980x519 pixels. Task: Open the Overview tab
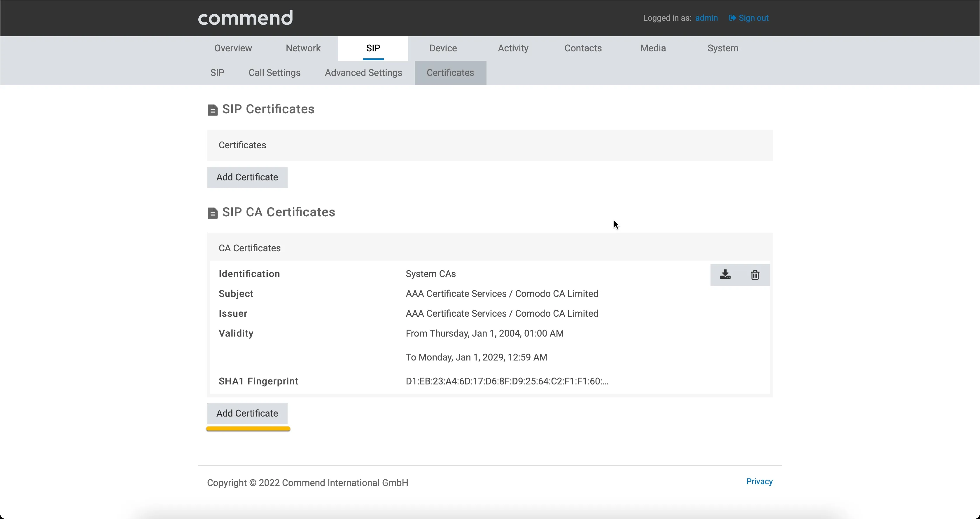click(x=233, y=48)
